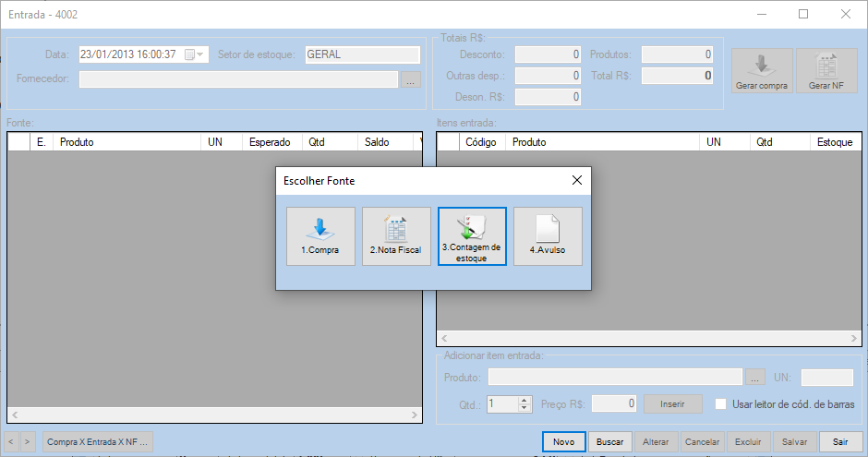Select the Avulso source option
The image size is (868, 457).
point(548,236)
